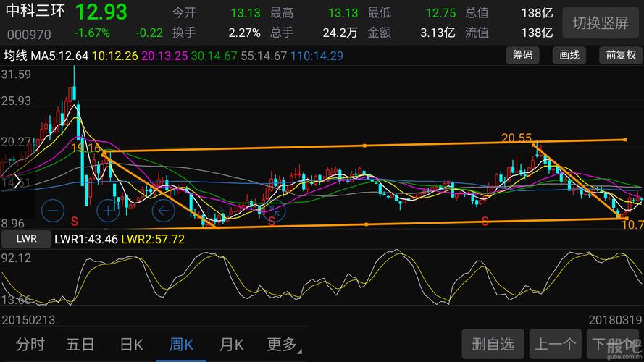644x362 pixels.
Task: Tap the zoom-in plus circle icon
Action: click(x=108, y=211)
